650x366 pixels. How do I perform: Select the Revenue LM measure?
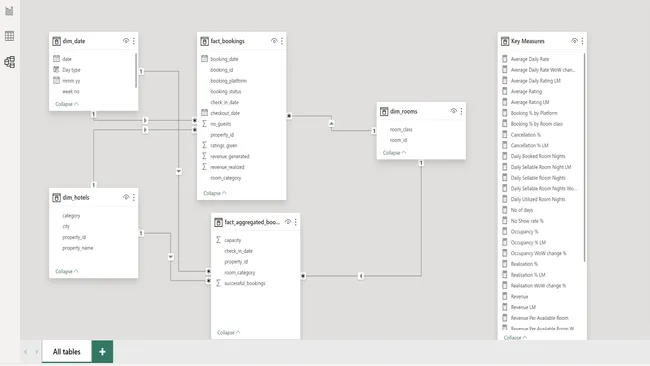(x=523, y=307)
